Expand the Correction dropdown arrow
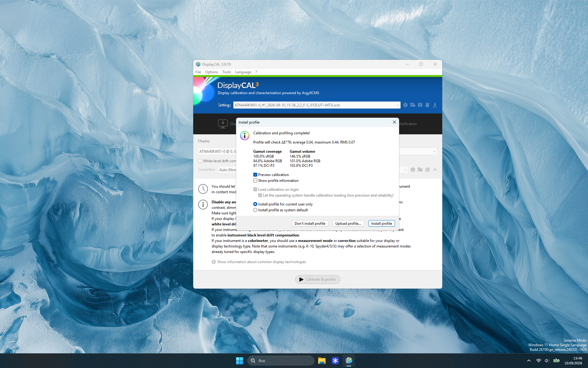The image size is (588, 368). 405,170
